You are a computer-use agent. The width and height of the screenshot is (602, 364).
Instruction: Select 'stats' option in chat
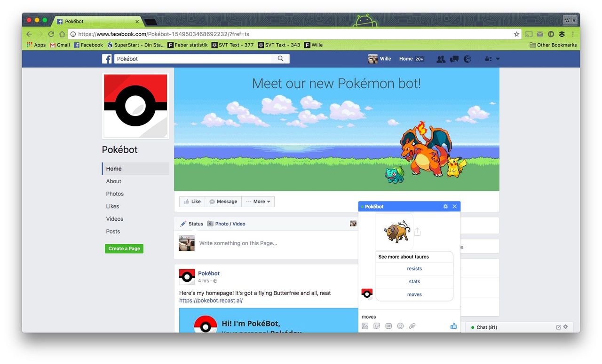click(x=414, y=281)
